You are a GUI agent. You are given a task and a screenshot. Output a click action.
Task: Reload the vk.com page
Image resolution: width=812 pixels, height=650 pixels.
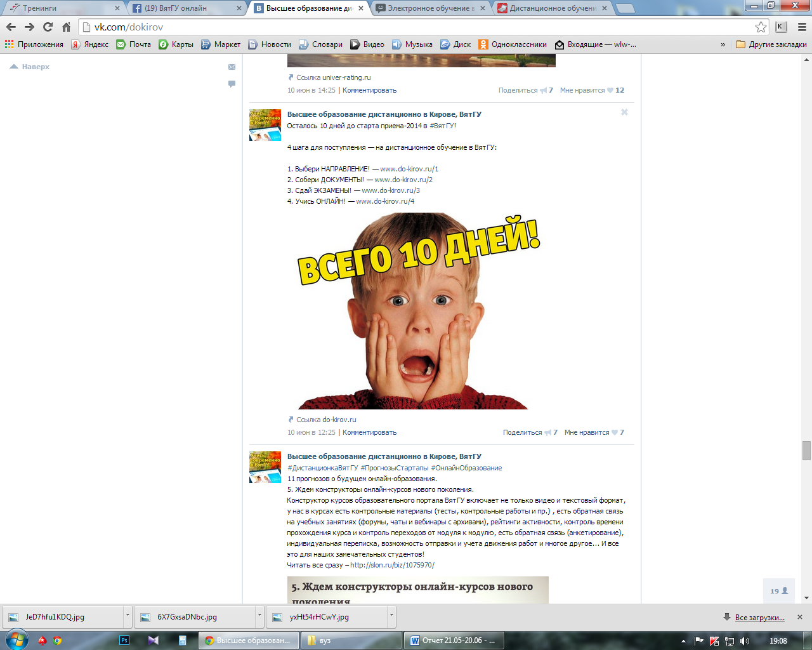point(48,27)
